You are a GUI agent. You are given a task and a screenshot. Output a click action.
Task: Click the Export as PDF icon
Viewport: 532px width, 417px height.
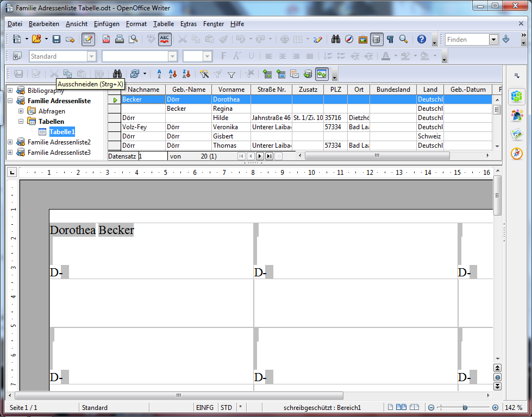pyautogui.click(x=106, y=39)
